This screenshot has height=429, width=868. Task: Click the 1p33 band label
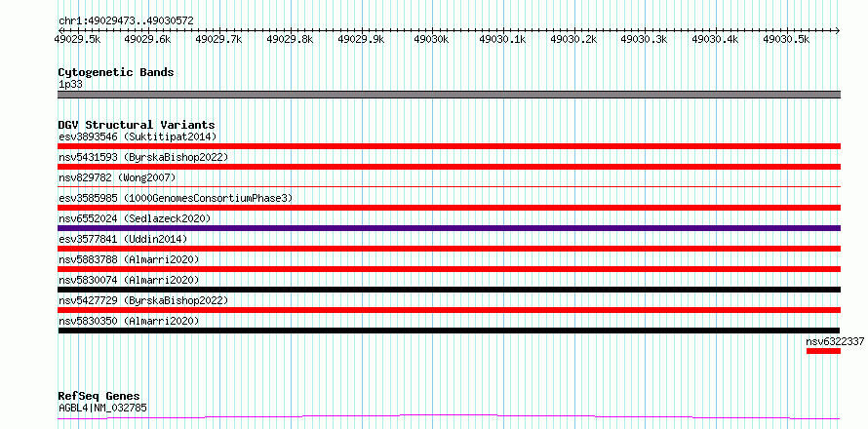70,85
